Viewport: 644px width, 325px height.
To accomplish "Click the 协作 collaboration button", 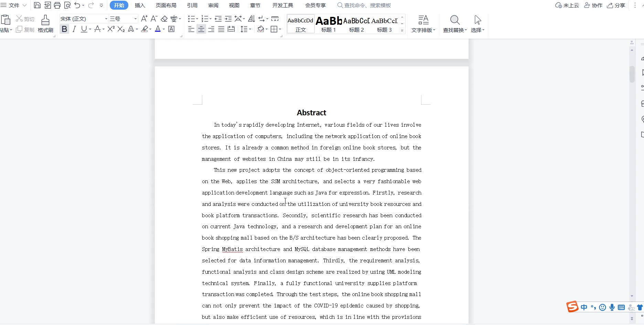I will tap(593, 5).
